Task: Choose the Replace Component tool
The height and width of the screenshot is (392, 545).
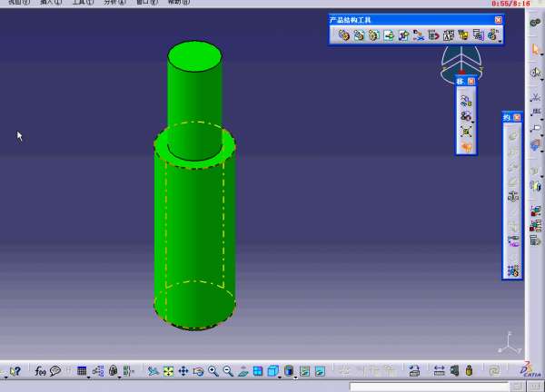Action: [419, 35]
